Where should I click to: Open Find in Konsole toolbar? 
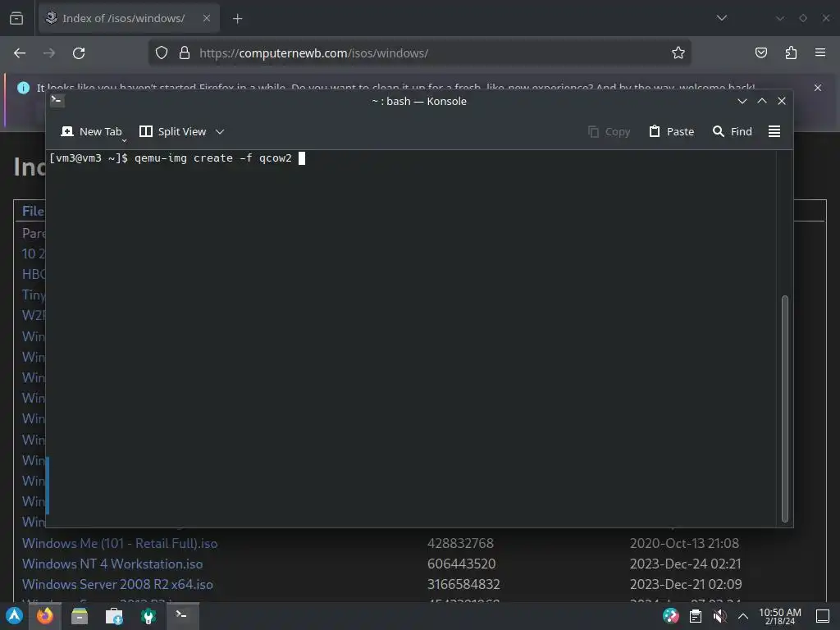pyautogui.click(x=732, y=132)
